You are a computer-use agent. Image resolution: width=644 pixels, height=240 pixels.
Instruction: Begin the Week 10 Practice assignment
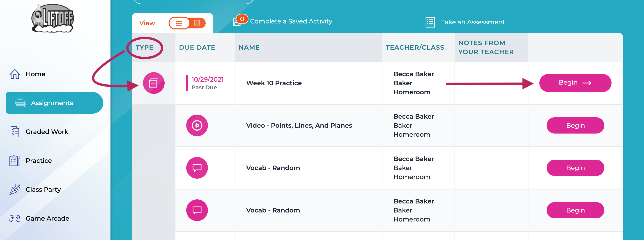click(575, 83)
